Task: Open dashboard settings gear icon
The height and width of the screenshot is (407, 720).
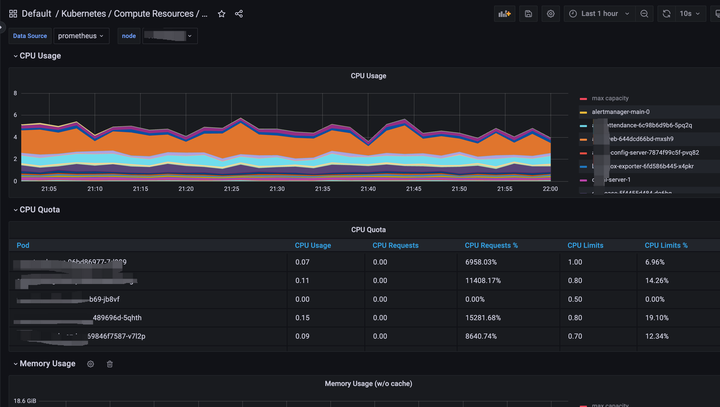Action: click(551, 14)
